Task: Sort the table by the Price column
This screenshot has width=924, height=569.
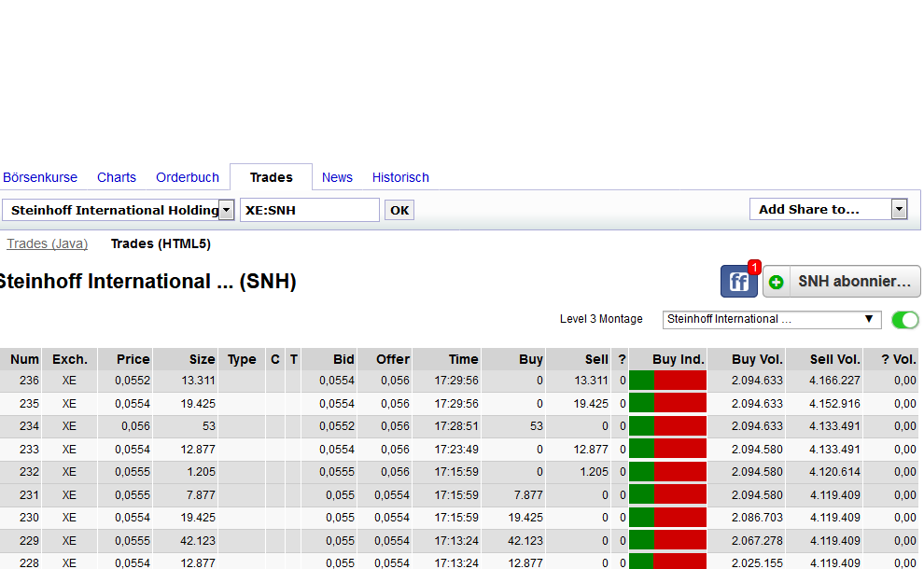Action: tap(133, 359)
